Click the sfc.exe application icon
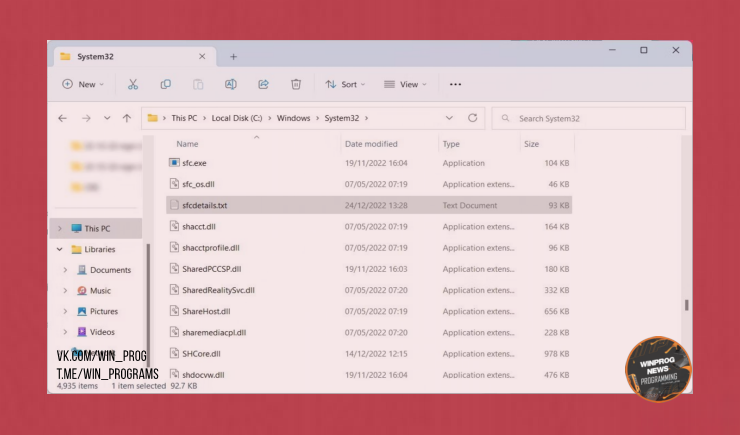 (174, 163)
